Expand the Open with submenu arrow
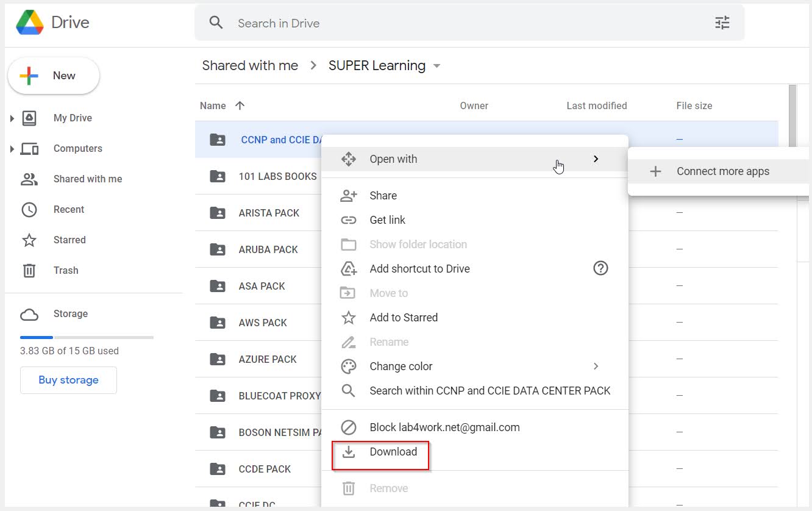The image size is (812, 511). pos(596,159)
